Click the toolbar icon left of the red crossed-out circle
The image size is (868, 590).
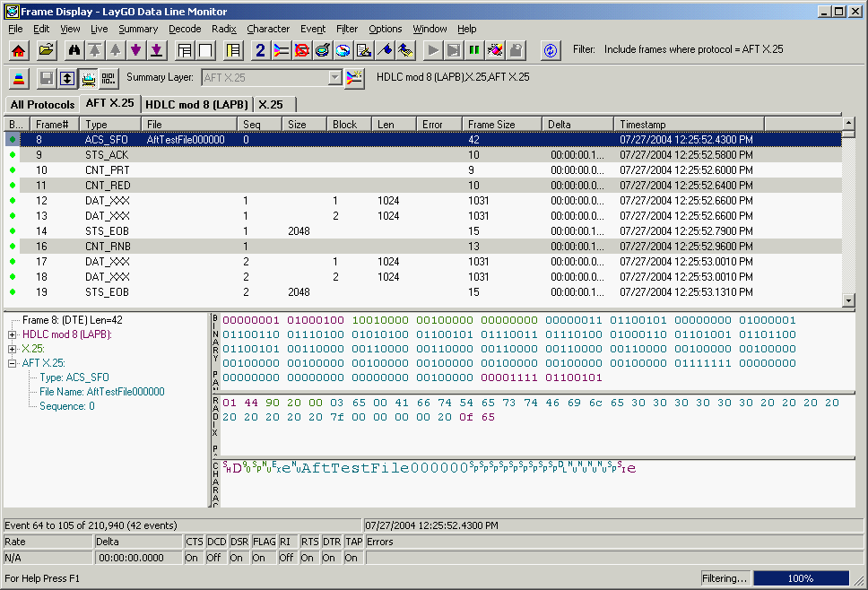point(282,50)
